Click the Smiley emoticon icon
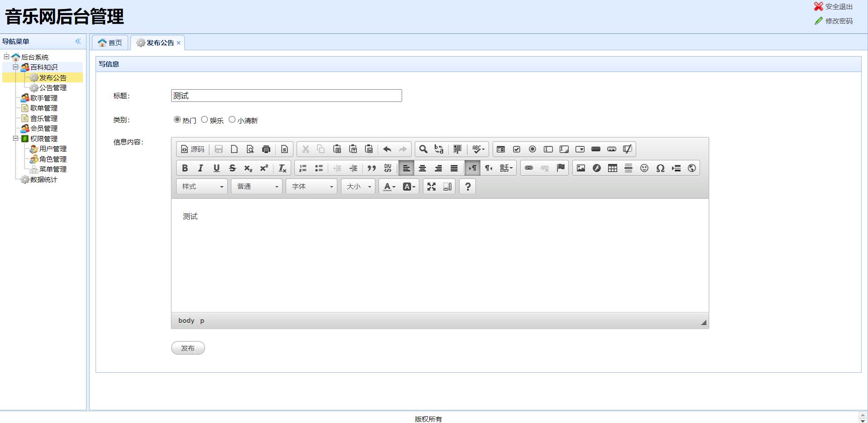868x423 pixels. click(644, 168)
